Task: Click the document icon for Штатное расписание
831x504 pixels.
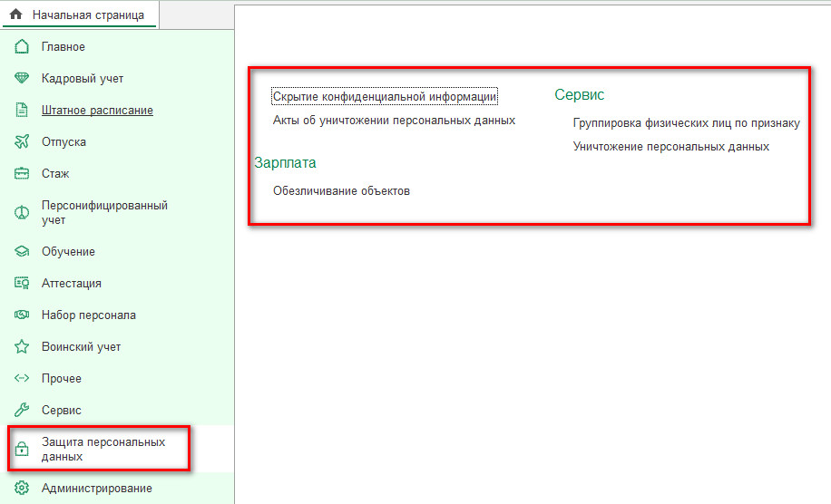Action: [23, 111]
